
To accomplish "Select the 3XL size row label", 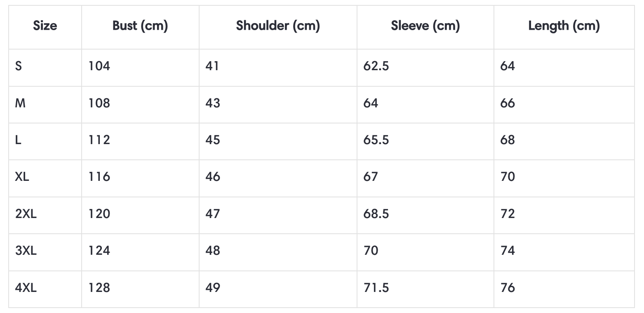I will [26, 251].
